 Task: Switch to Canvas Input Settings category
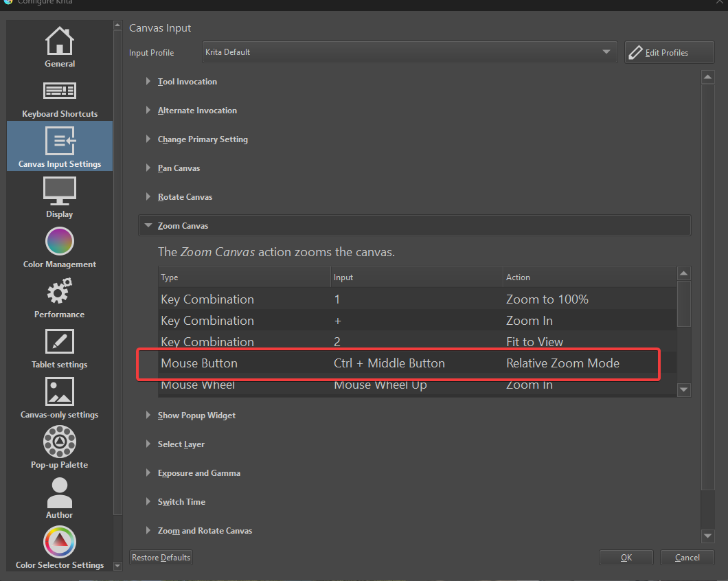point(59,146)
